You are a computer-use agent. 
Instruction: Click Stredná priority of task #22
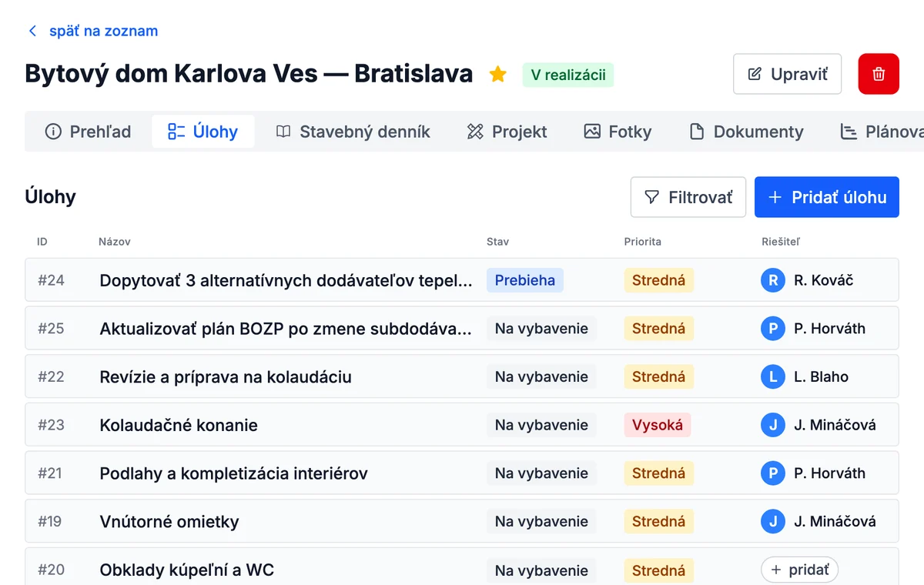pos(659,376)
